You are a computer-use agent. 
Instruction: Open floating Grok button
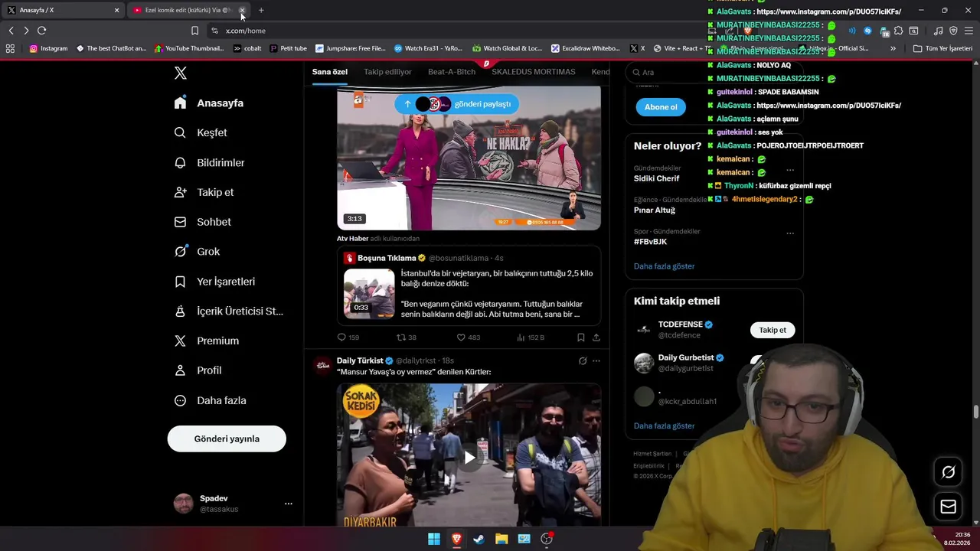coord(948,472)
